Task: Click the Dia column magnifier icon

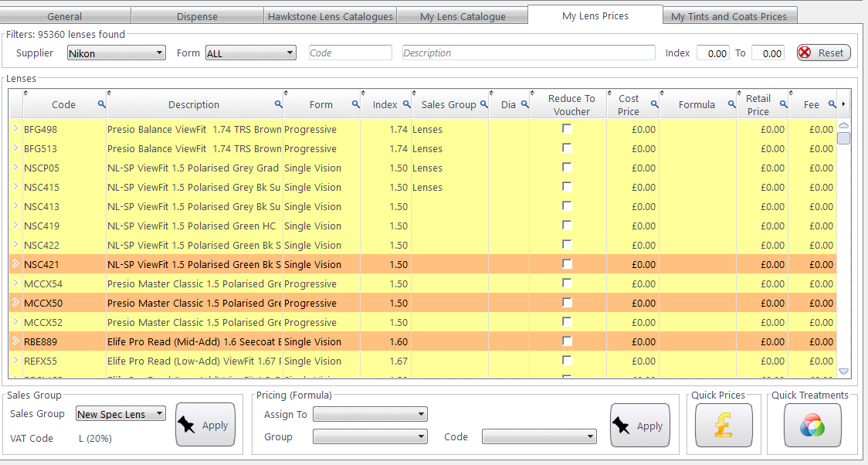Action: click(525, 104)
